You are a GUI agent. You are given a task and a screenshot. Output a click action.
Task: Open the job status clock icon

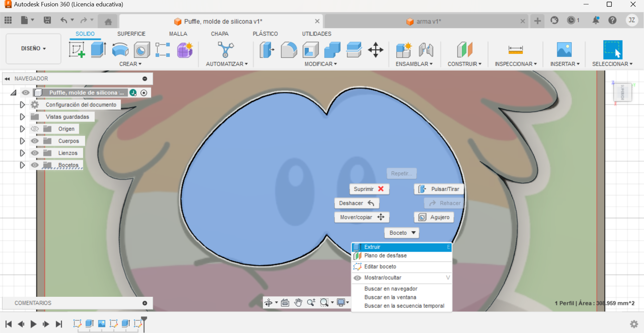click(x=571, y=20)
